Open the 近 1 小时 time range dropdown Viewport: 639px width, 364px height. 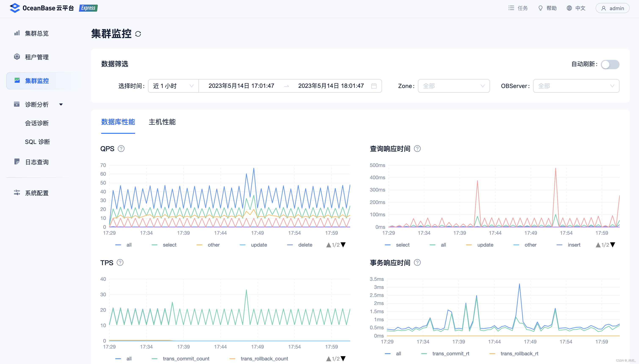click(x=173, y=86)
